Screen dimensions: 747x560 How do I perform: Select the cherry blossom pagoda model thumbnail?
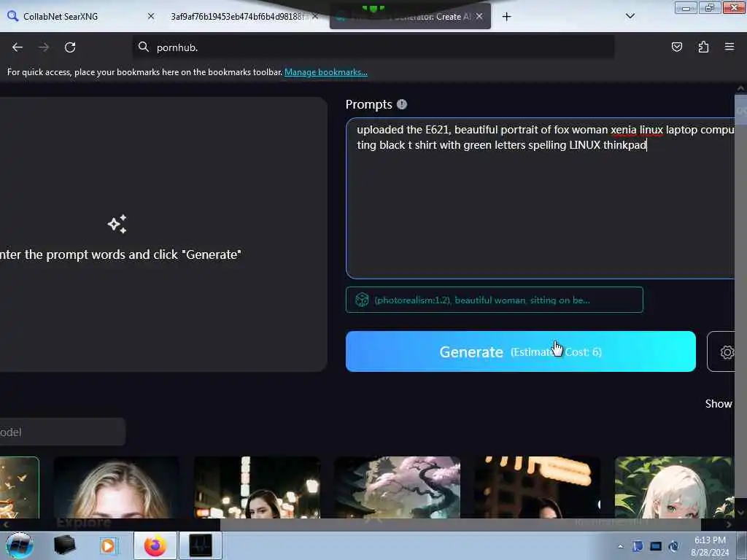click(x=397, y=487)
